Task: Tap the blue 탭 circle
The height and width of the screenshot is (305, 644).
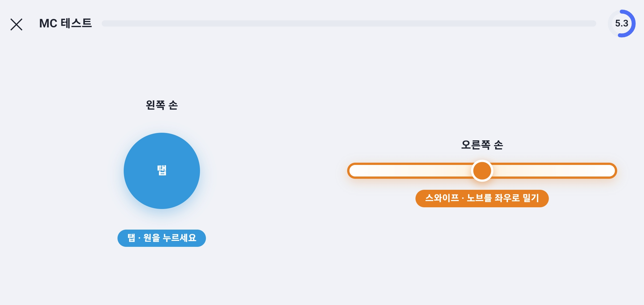Action: (x=162, y=171)
